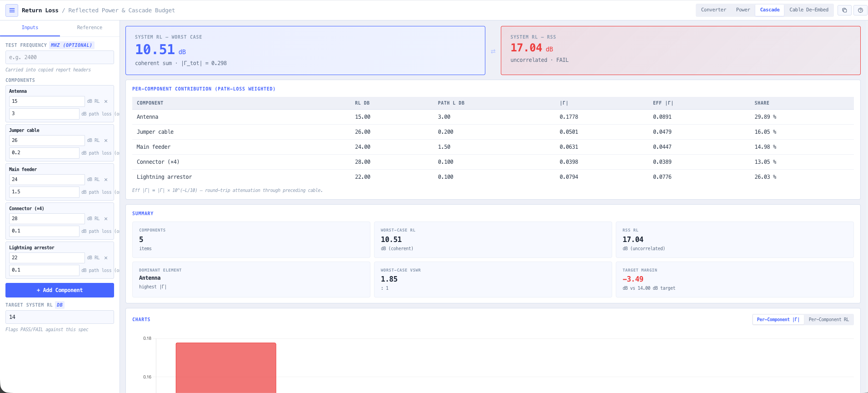The height and width of the screenshot is (393, 868).
Task: Click the Antenna component name label
Action: [18, 91]
